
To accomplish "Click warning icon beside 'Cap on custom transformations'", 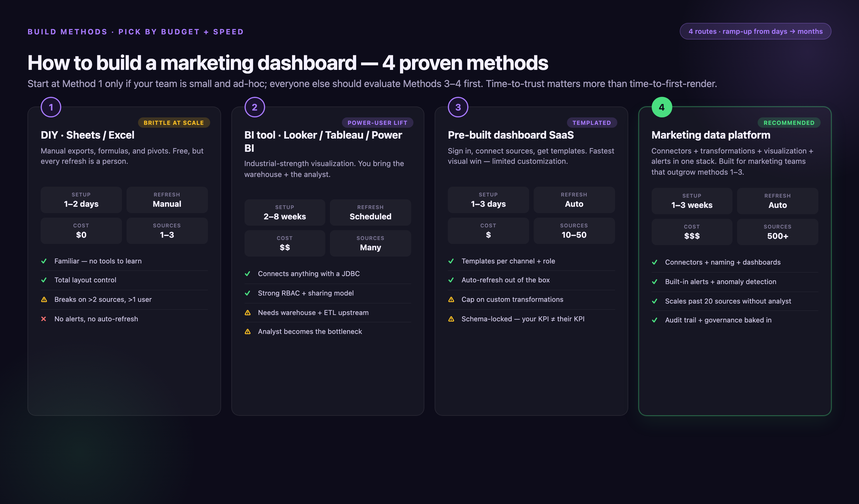I will click(x=451, y=300).
